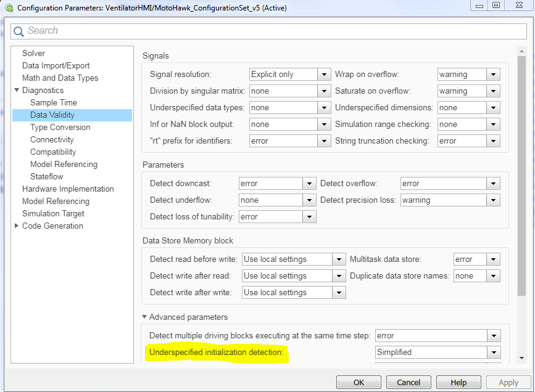Screen dimensions: 535x392
Task: Open the Simulation Target pane
Action: coord(53,213)
